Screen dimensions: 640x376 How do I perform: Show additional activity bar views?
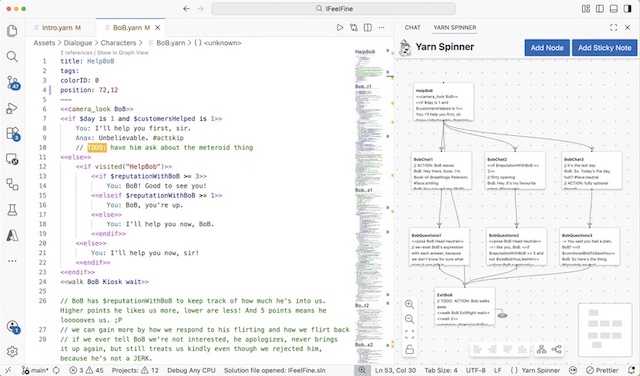point(12,260)
